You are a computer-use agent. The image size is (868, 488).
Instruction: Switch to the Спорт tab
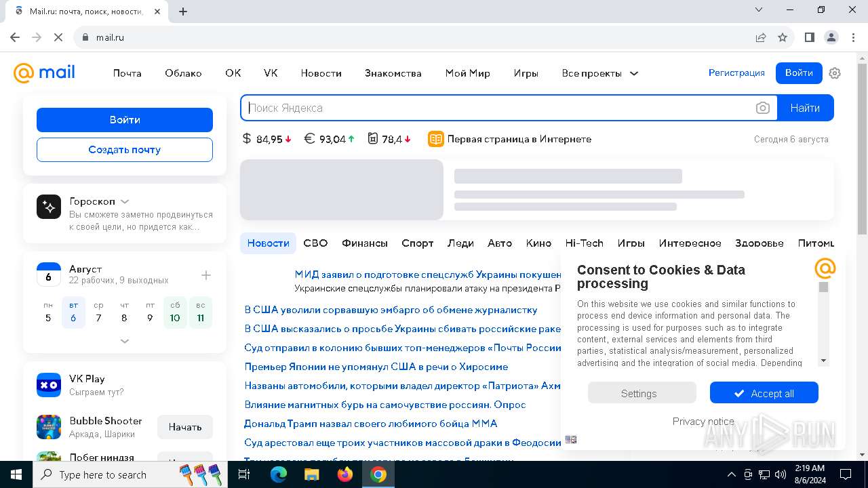click(x=418, y=243)
